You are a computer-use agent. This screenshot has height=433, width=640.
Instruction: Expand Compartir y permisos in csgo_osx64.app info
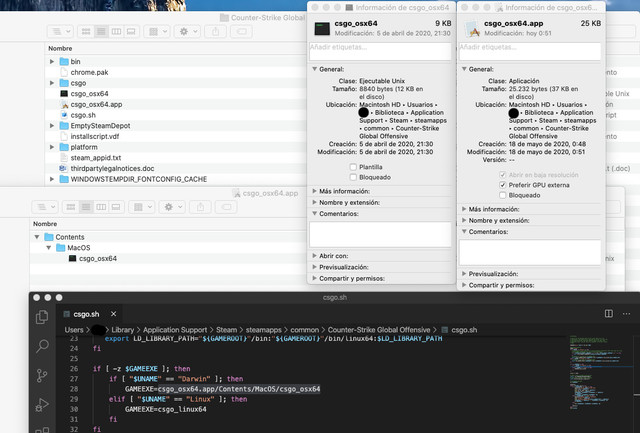pos(464,285)
